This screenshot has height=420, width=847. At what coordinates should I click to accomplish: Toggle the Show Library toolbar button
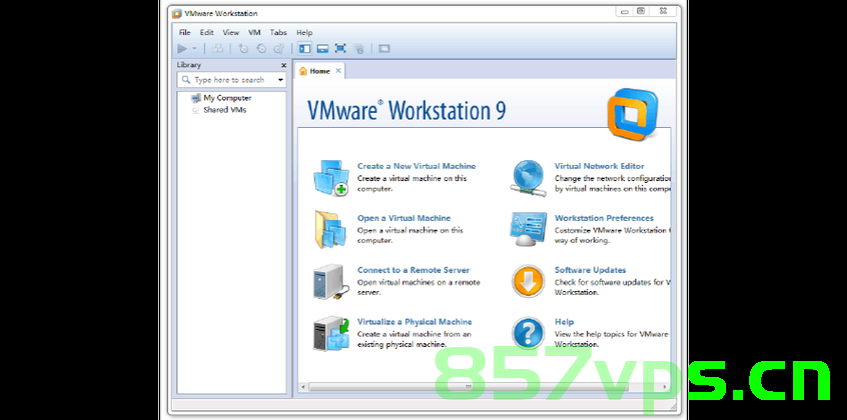pos(305,49)
